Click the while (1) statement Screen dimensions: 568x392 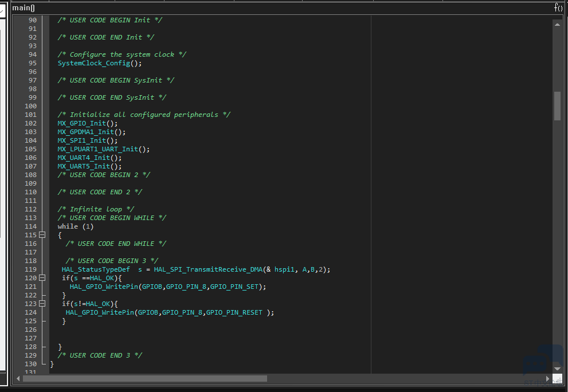click(x=75, y=226)
